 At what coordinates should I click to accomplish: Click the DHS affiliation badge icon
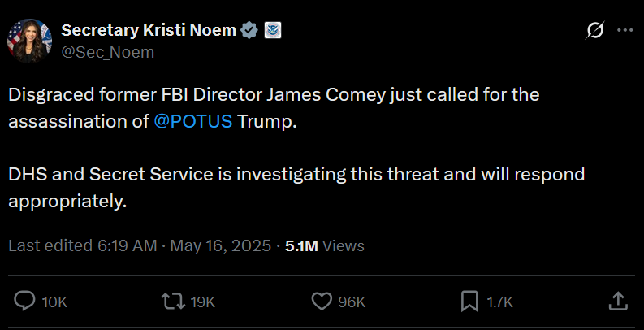[x=272, y=31]
